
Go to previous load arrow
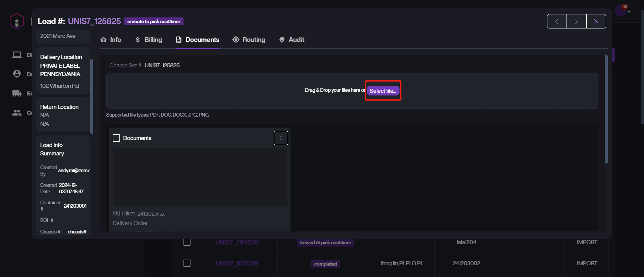557,21
